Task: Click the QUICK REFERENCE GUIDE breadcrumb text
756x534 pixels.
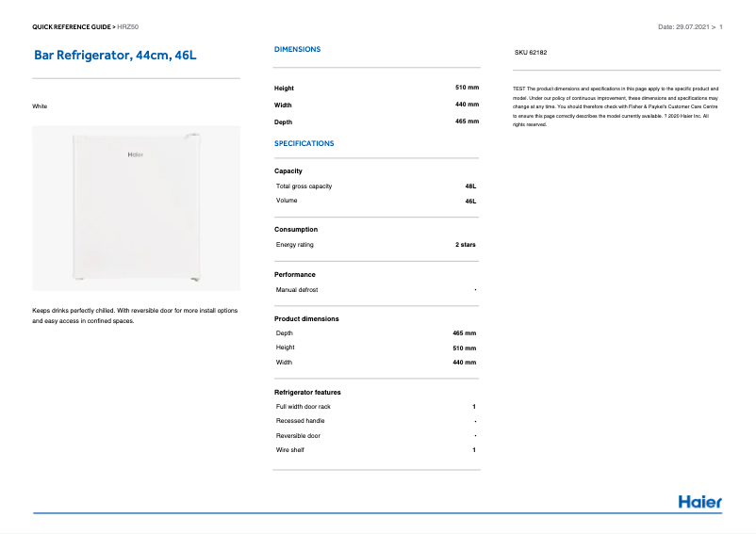Action: (x=73, y=27)
